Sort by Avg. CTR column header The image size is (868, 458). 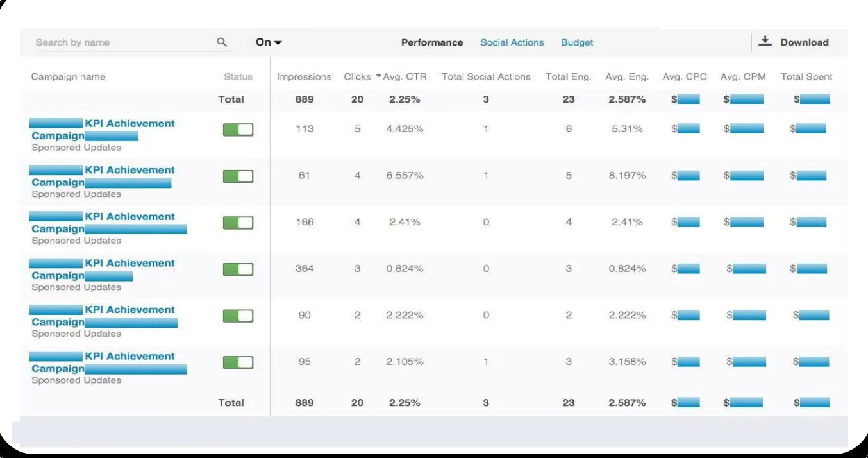[x=405, y=76]
